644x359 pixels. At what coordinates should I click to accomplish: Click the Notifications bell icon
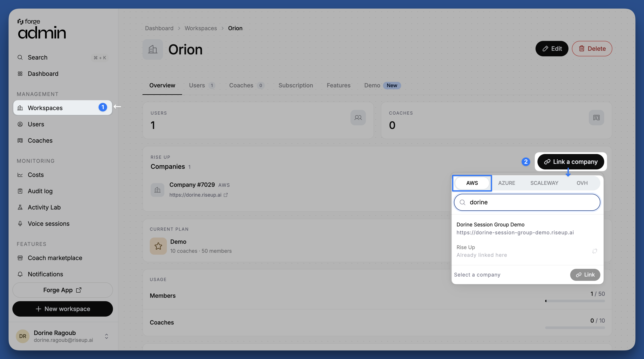click(20, 274)
